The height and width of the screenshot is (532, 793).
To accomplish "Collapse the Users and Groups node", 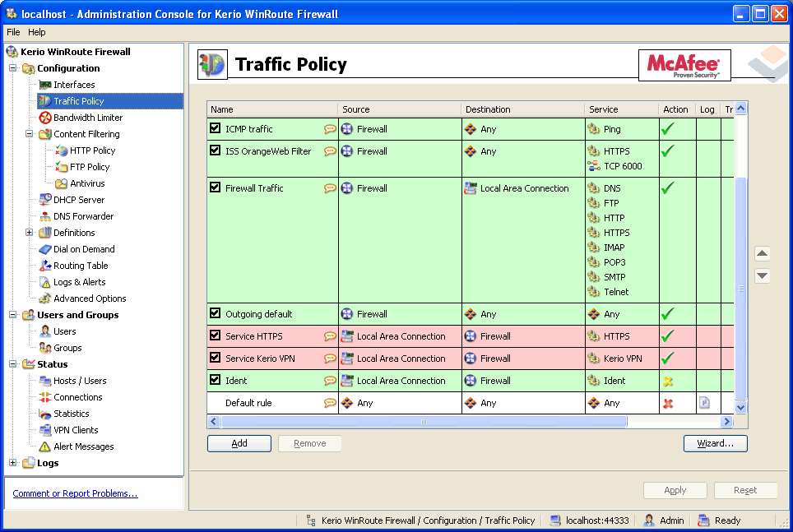I will 12,315.
